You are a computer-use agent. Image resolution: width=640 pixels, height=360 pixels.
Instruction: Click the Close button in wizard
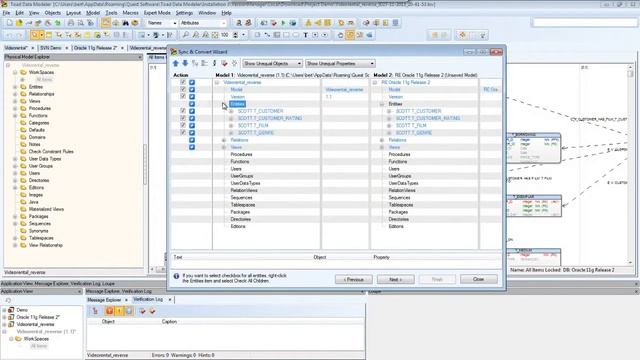click(x=479, y=279)
